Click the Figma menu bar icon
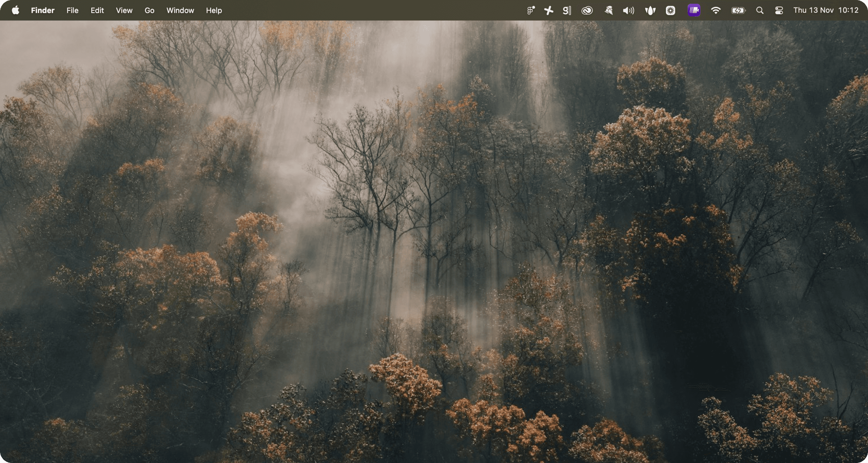This screenshot has height=463, width=868. (x=531, y=10)
